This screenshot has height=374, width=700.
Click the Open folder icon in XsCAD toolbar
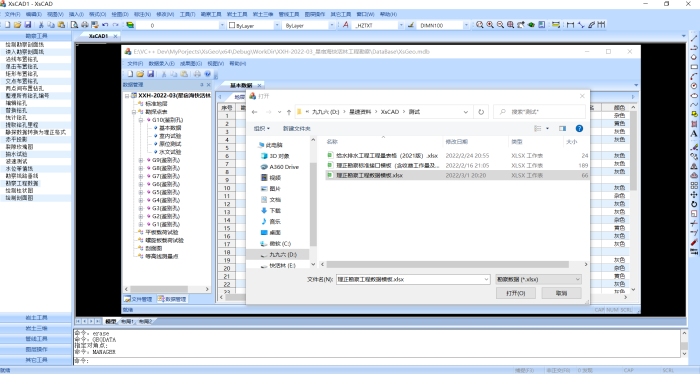(17, 25)
